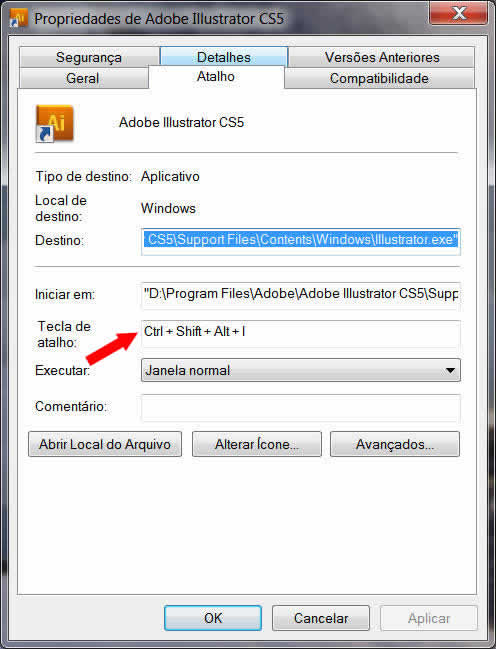Image resolution: width=496 pixels, height=649 pixels.
Task: Switch to the Detalhes tab
Action: coord(224,57)
